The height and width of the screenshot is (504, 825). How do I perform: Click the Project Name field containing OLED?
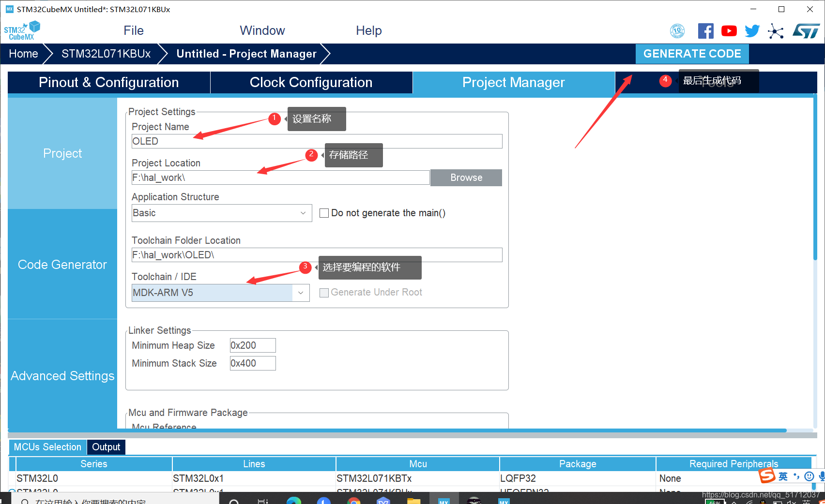[317, 141]
